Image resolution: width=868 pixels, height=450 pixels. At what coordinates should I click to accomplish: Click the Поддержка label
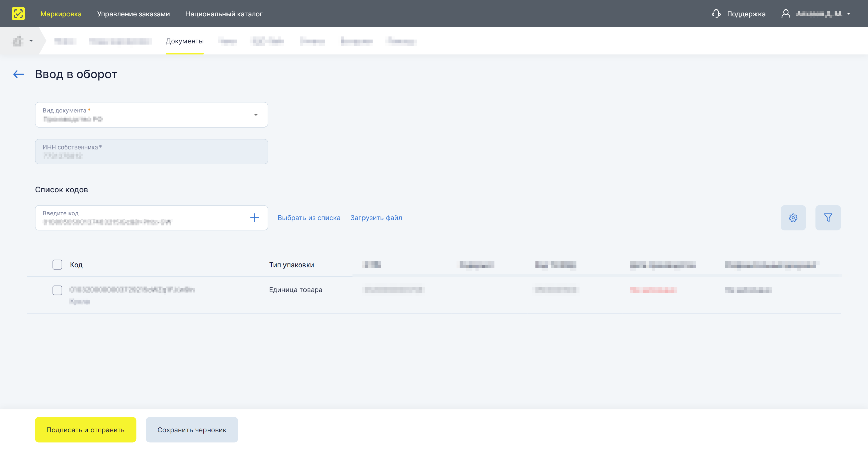click(746, 14)
